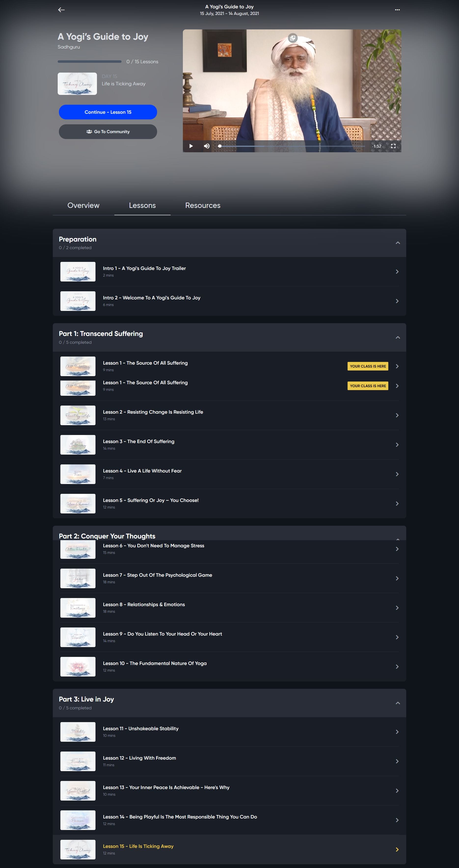Viewport: 459px width, 868px height.
Task: Click Day 15 Life is Ticking Away thumbnail
Action: click(x=77, y=84)
